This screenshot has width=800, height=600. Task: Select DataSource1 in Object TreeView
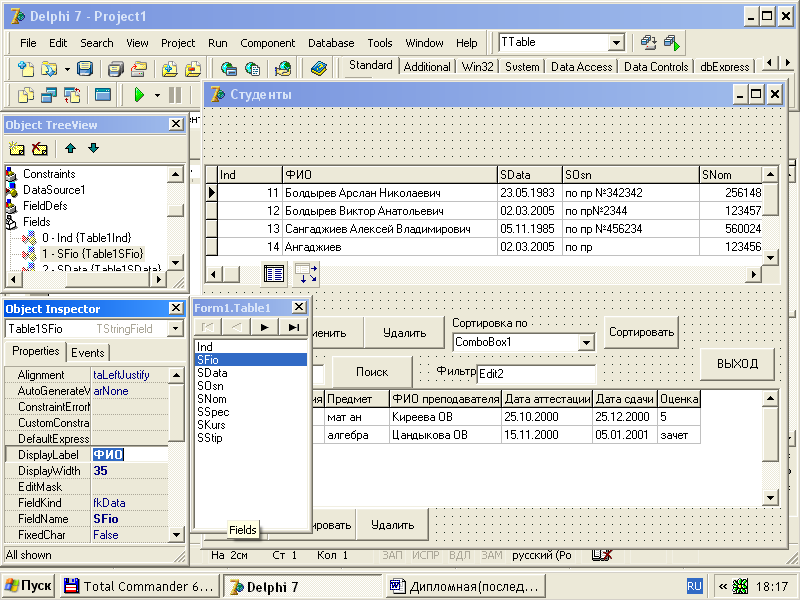[x=54, y=190]
